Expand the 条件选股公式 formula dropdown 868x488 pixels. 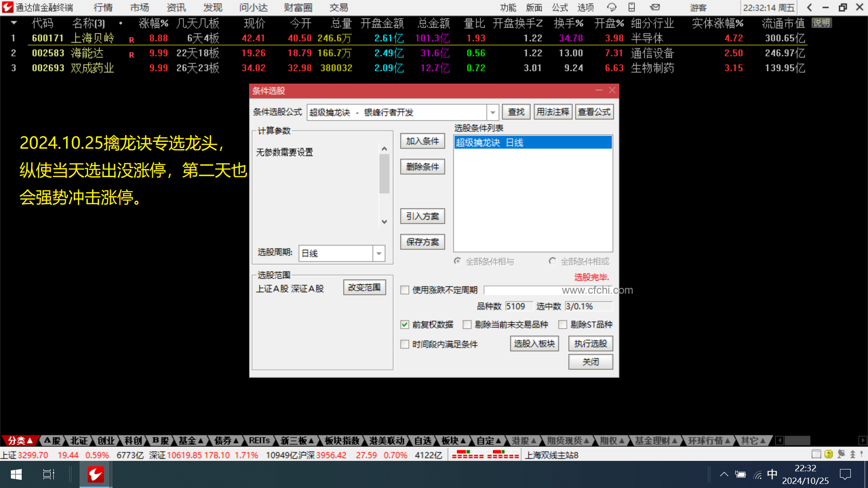[492, 112]
